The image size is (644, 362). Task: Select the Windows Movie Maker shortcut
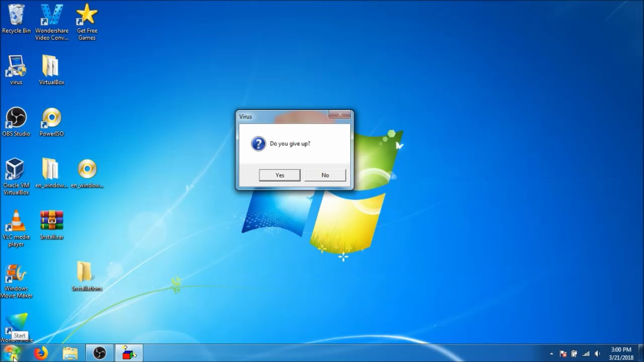[x=16, y=280]
